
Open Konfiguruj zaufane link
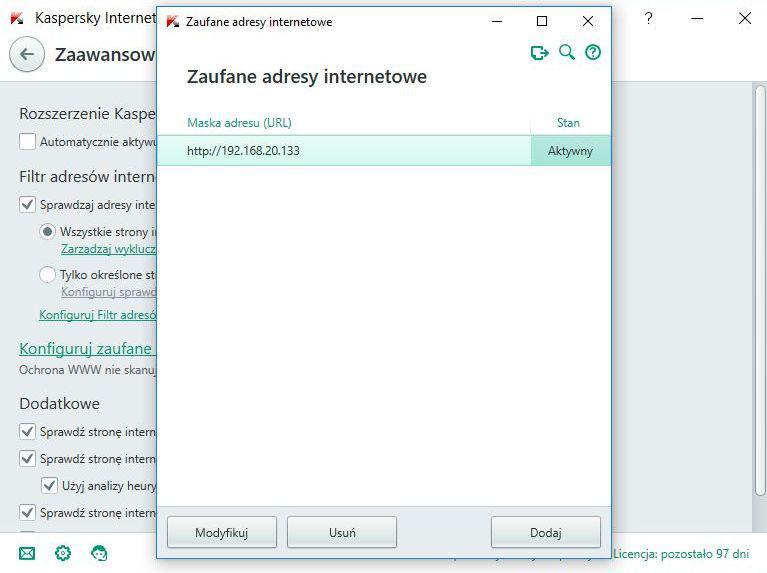click(x=87, y=348)
